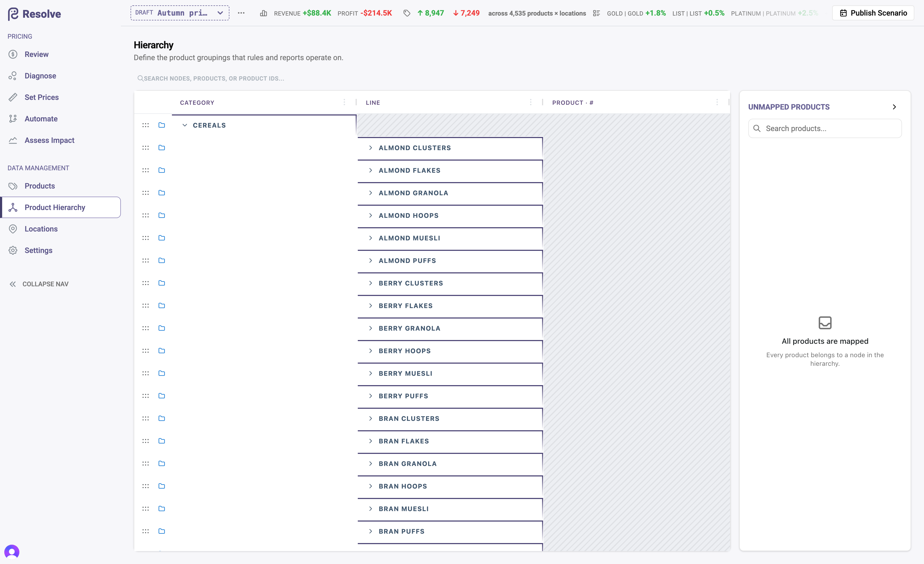Screen dimensions: 924x564
Task: Expand the Almond Puffs line
Action: (x=370, y=261)
